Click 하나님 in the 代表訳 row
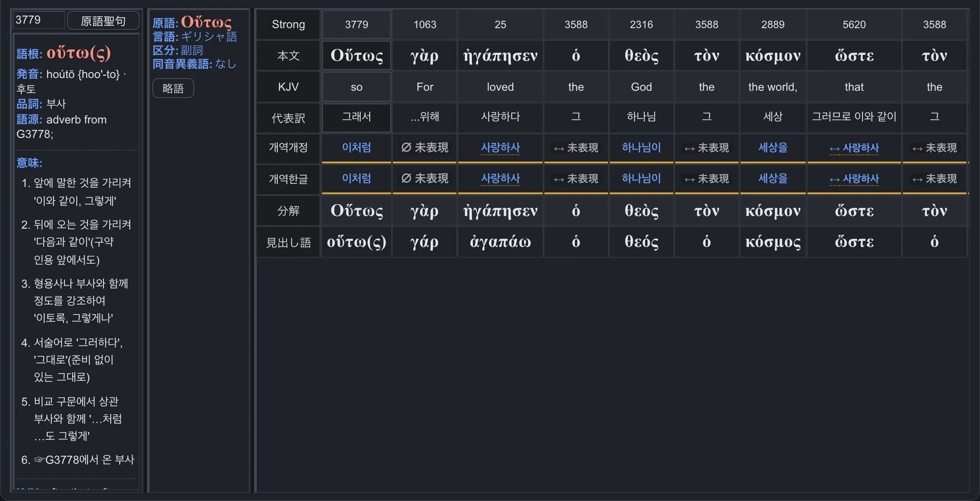The width and height of the screenshot is (980, 501). click(x=642, y=117)
